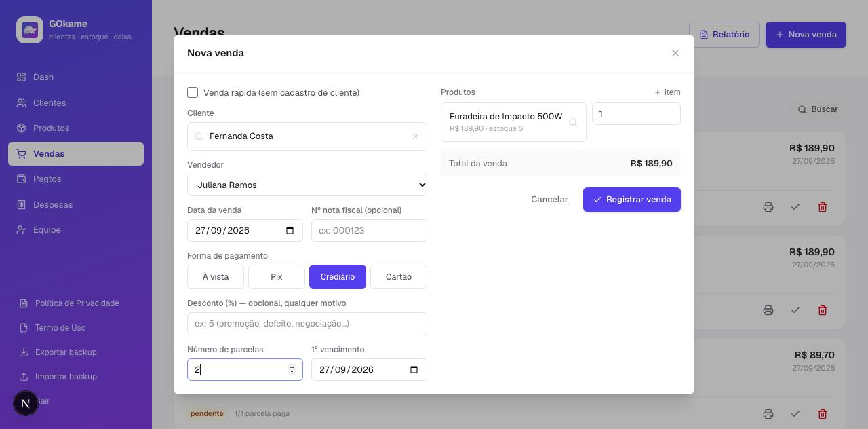Open the Furadeira de Impacto product selector
The height and width of the screenshot is (429, 868).
pos(513,122)
